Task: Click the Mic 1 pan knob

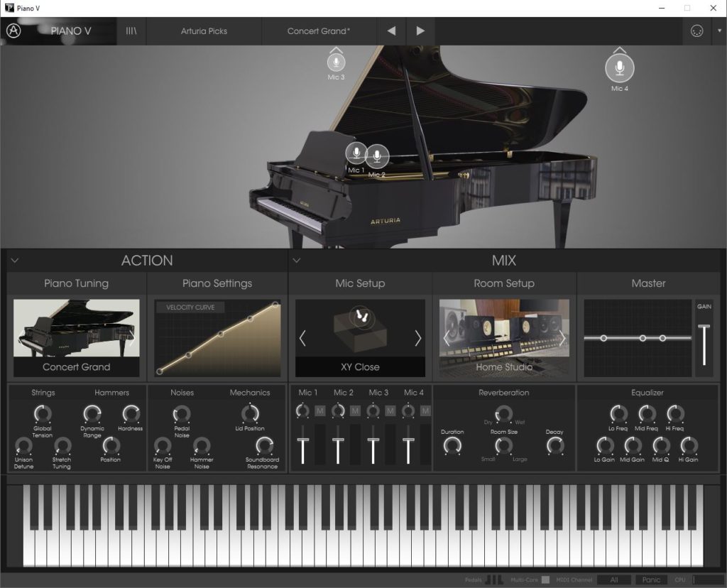Action: [x=302, y=410]
